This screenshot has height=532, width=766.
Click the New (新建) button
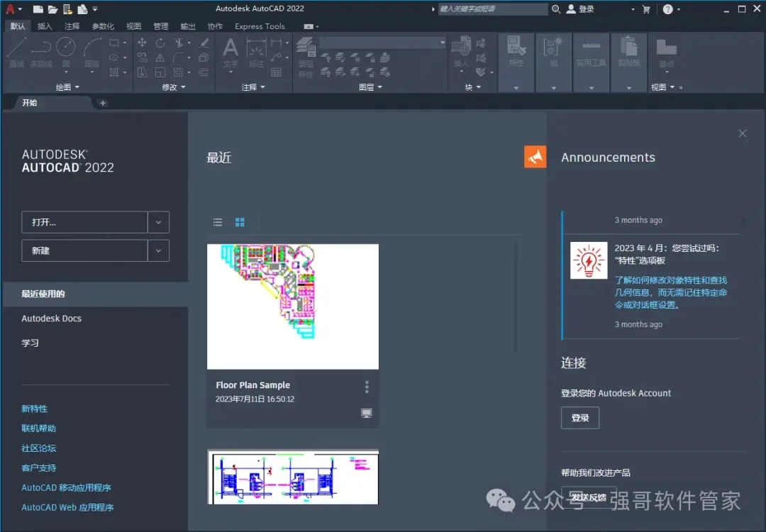click(x=84, y=250)
